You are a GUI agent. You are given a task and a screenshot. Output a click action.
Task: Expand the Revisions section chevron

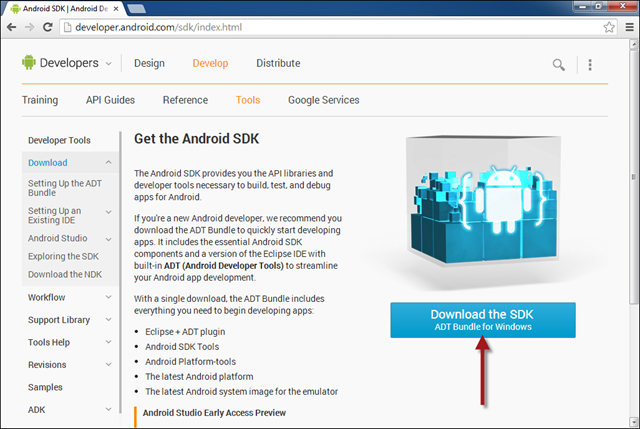(x=109, y=365)
